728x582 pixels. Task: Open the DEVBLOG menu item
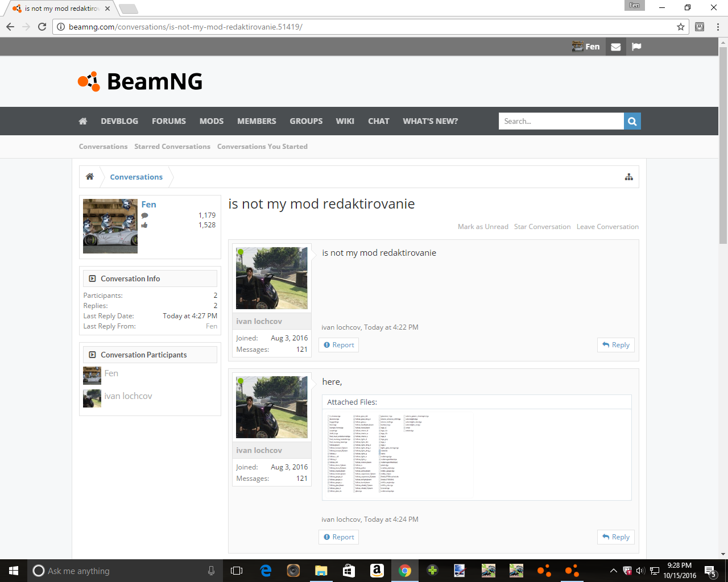[x=119, y=121]
